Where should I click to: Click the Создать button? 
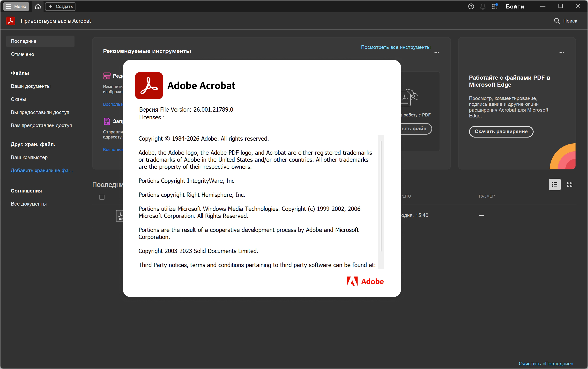(x=60, y=6)
